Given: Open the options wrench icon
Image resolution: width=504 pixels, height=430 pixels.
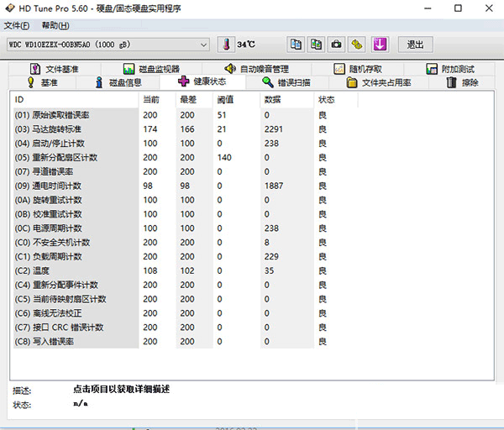Looking at the screenshot, I should [356, 45].
